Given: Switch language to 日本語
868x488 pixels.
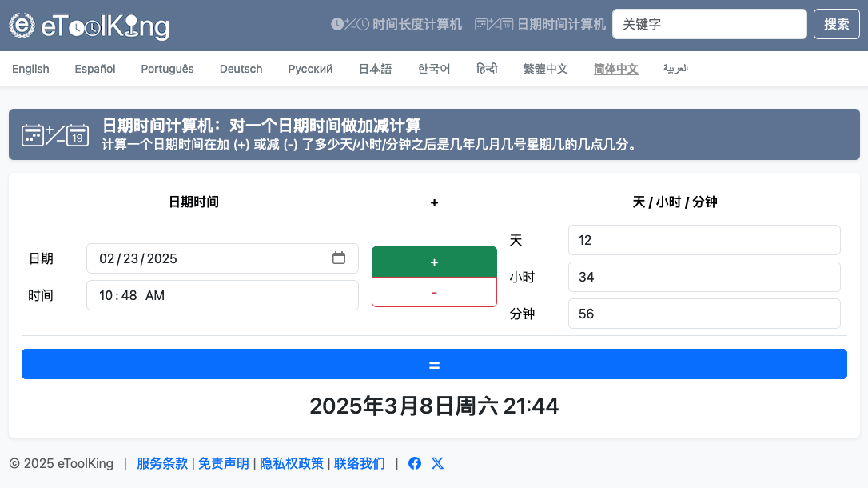Looking at the screenshot, I should (375, 69).
